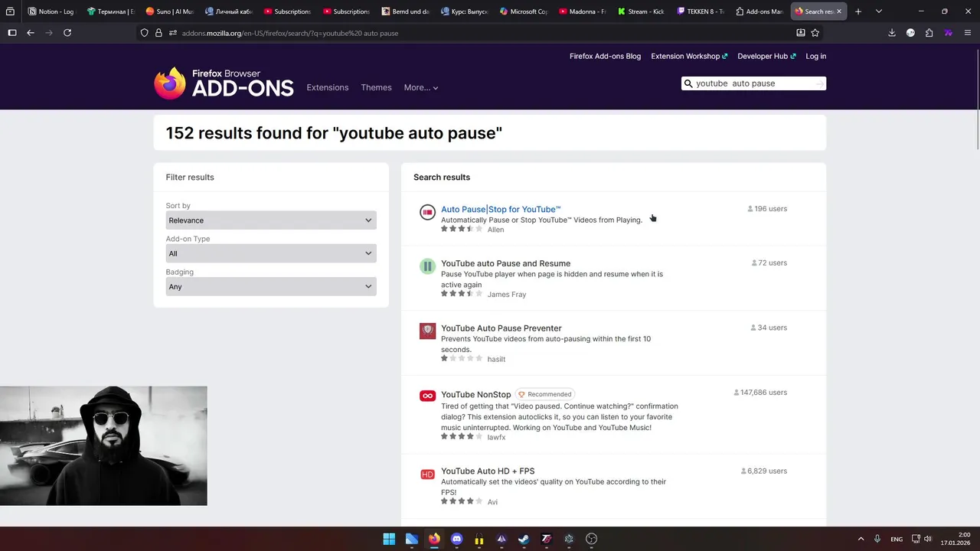
Task: Expand the More... navigation menu
Action: pyautogui.click(x=420, y=87)
